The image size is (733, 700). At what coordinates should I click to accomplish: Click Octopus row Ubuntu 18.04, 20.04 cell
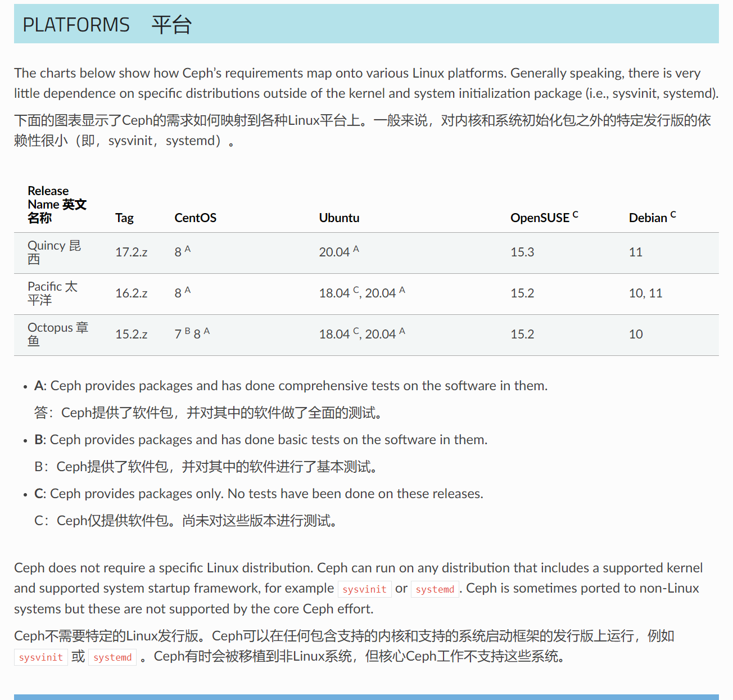point(362,333)
